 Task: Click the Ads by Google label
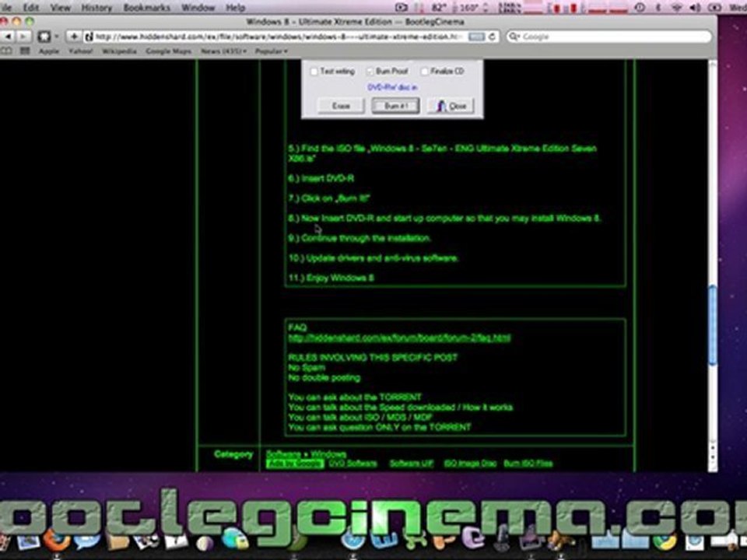pyautogui.click(x=295, y=464)
